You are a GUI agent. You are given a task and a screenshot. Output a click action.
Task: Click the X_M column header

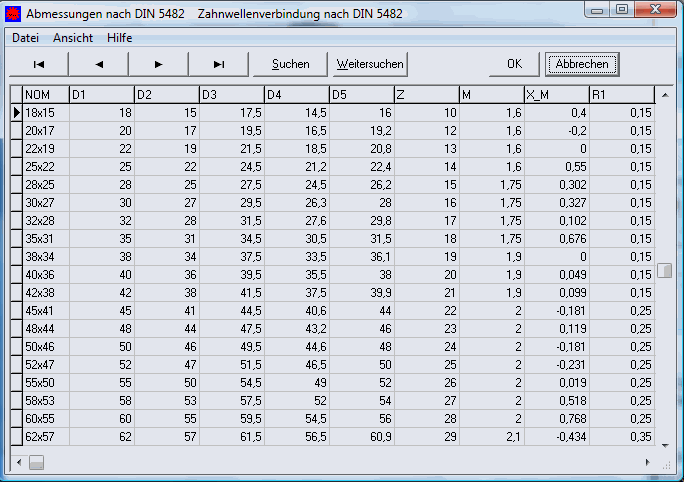555,95
